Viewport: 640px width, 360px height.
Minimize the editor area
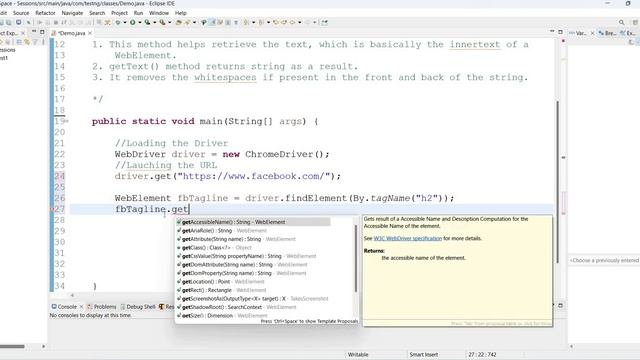(552, 31)
